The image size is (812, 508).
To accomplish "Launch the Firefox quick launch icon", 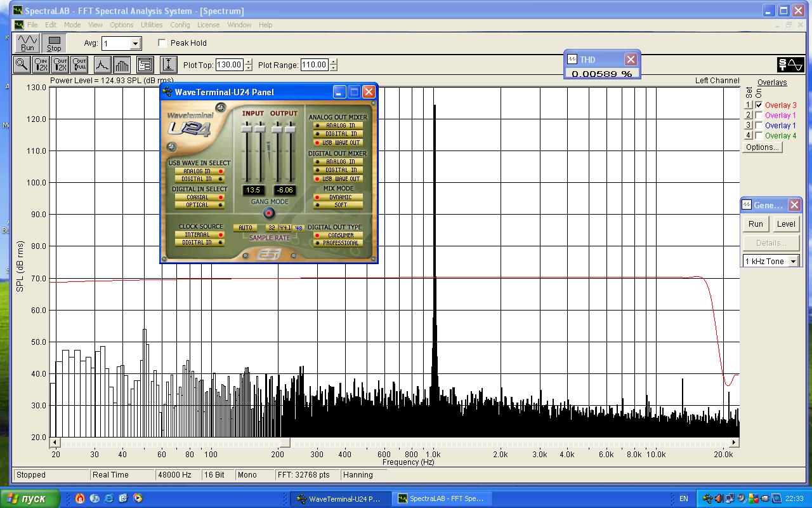I will coord(80,498).
